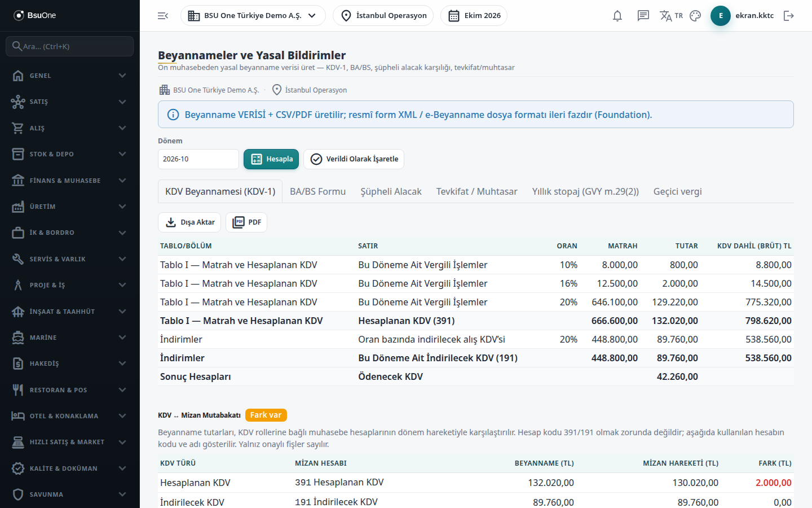
Task: Click the Hesapla button
Action: tap(271, 159)
